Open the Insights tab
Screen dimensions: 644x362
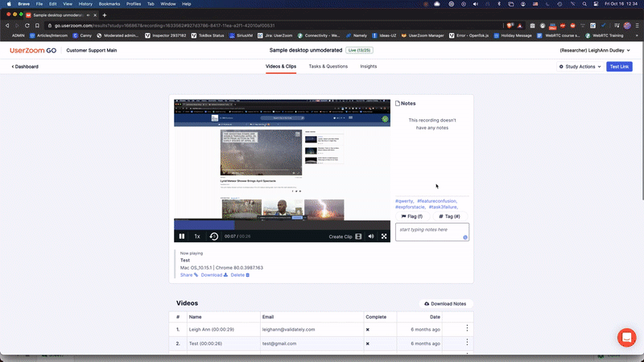(369, 67)
